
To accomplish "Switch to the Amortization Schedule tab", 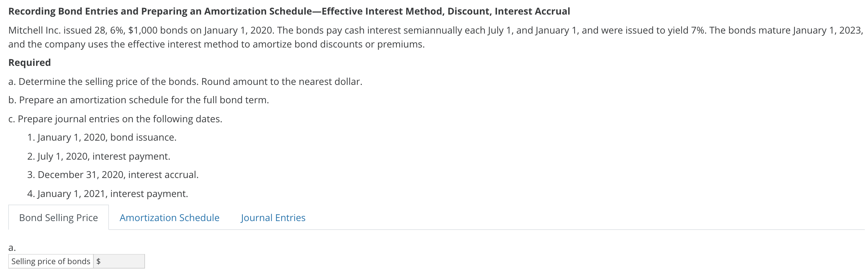I will pos(169,218).
